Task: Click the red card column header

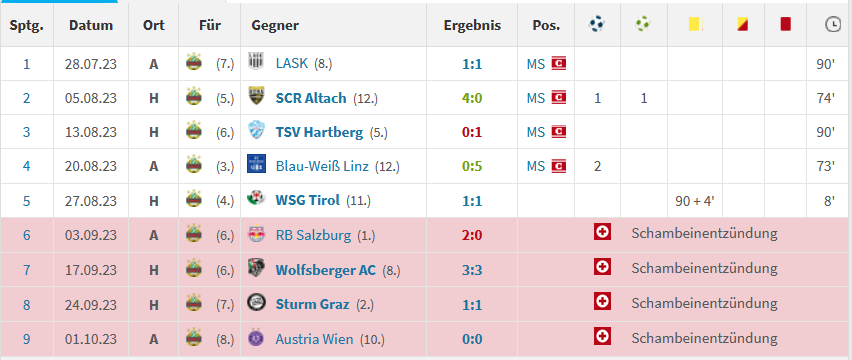Action: pos(785,24)
